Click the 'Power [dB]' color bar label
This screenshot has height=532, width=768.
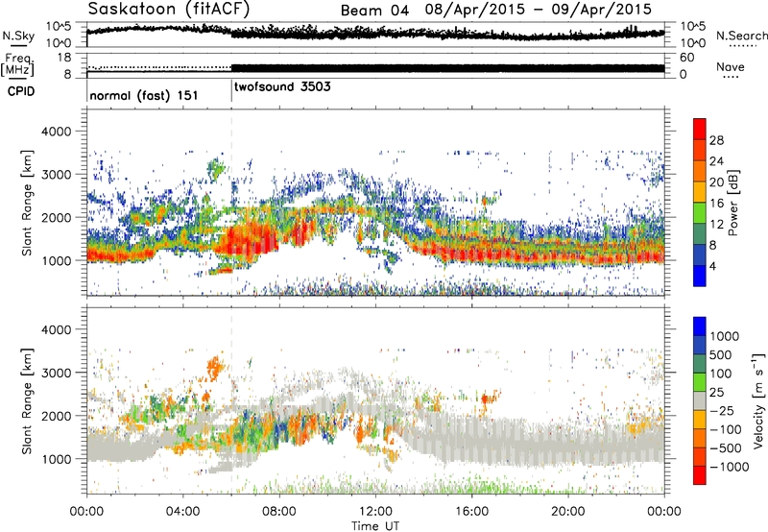732,203
